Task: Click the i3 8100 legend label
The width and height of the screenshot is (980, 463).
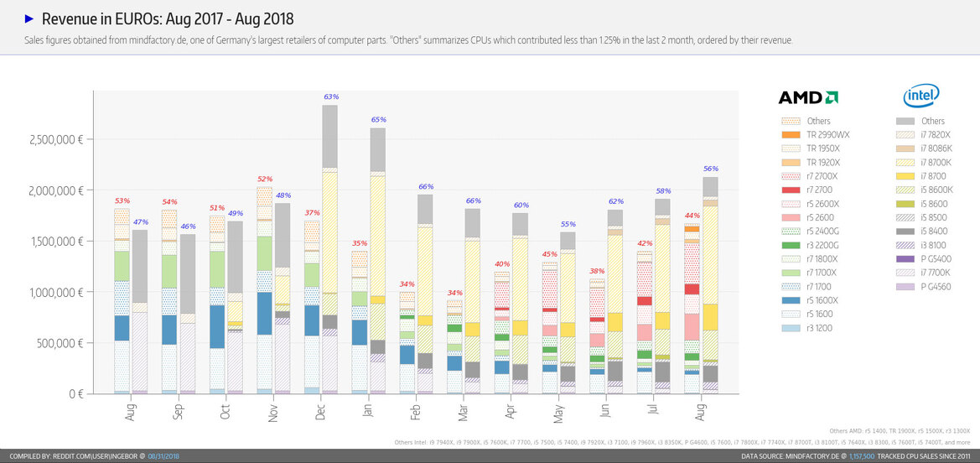Action: click(935, 245)
